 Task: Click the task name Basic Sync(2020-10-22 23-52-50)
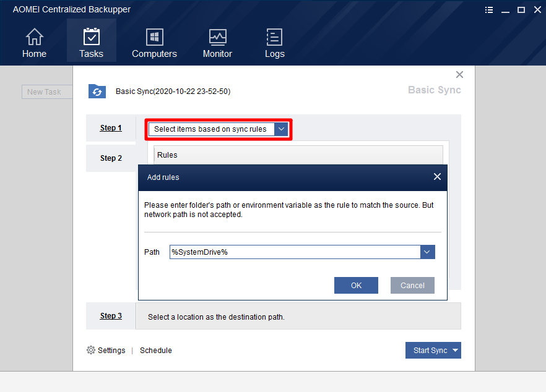(x=173, y=91)
